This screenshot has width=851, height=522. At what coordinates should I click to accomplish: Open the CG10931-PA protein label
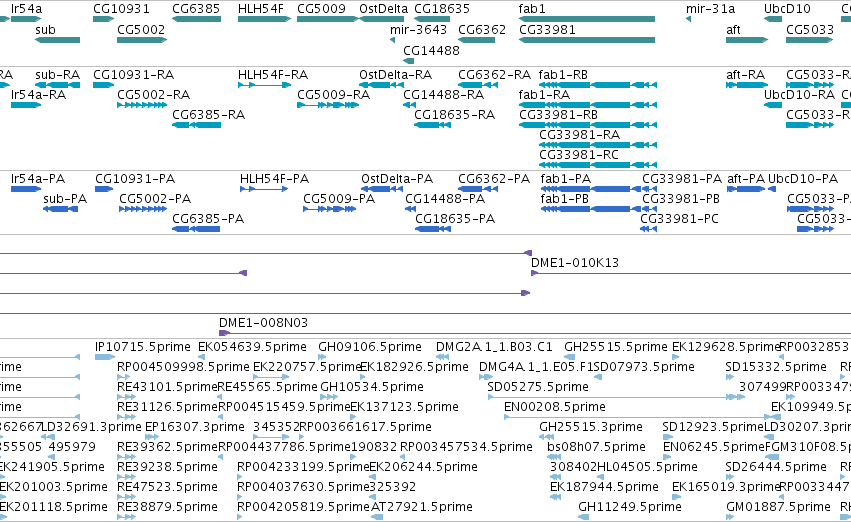[x=135, y=179]
